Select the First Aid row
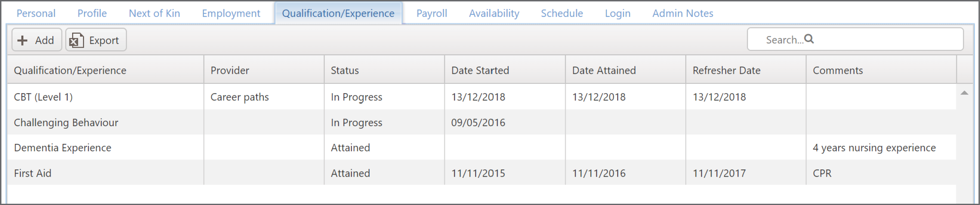The width and height of the screenshot is (980, 205). click(x=482, y=173)
